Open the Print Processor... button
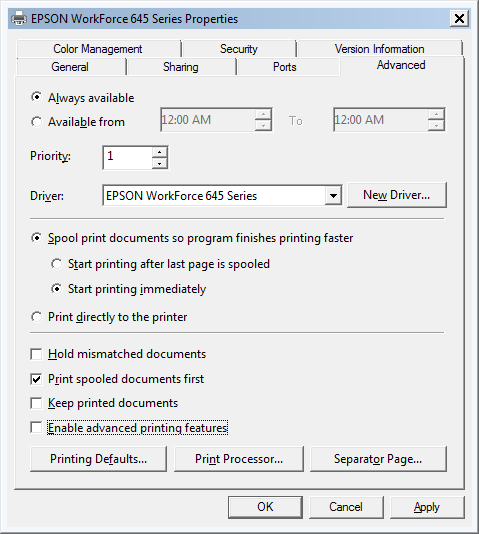Screen dimensions: 479x534 239,459
